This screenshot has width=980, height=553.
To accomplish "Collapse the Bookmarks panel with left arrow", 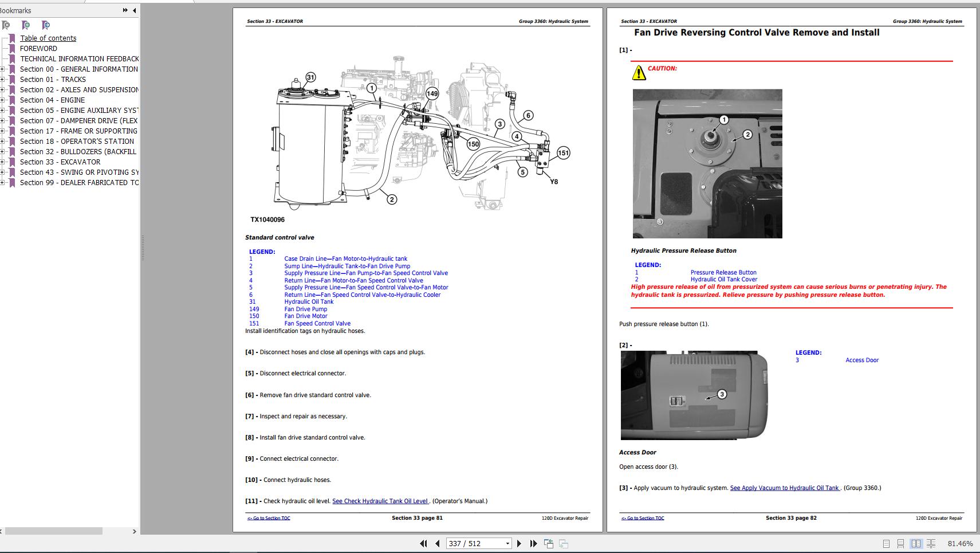I will pyautogui.click(x=134, y=10).
